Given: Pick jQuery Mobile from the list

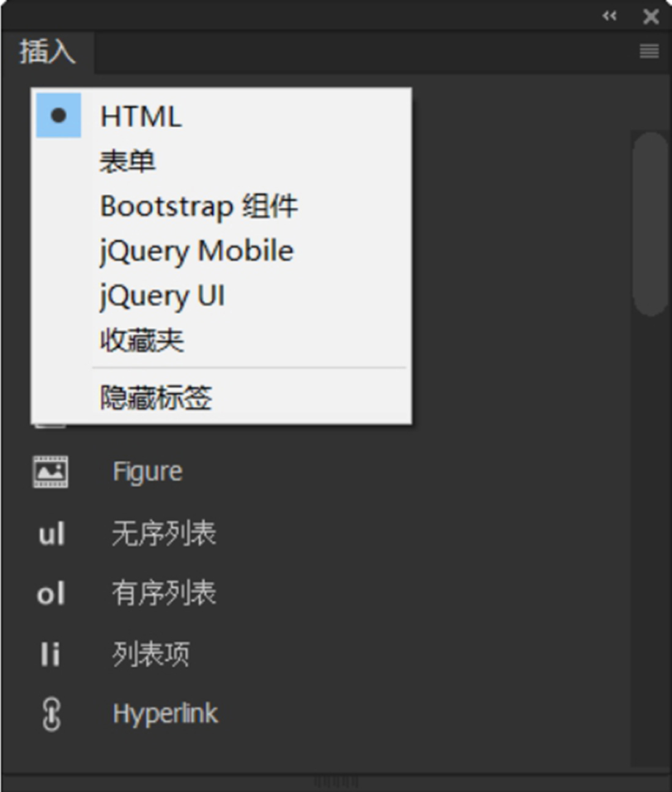Looking at the screenshot, I should tap(221, 251).
